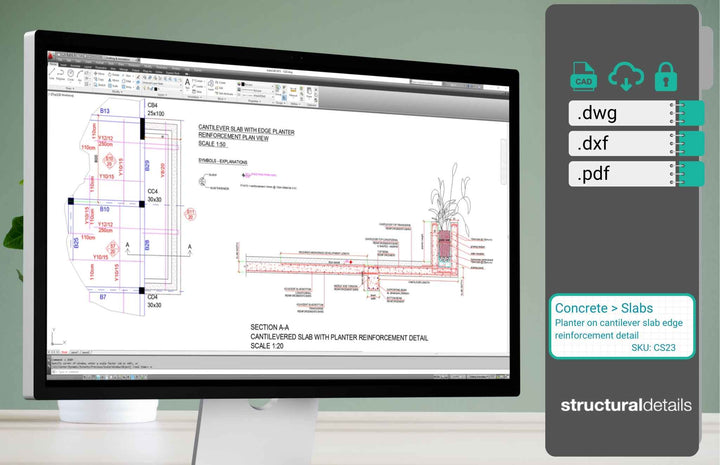
Task: Click the padlock icon in side panel
Action: pos(665,76)
